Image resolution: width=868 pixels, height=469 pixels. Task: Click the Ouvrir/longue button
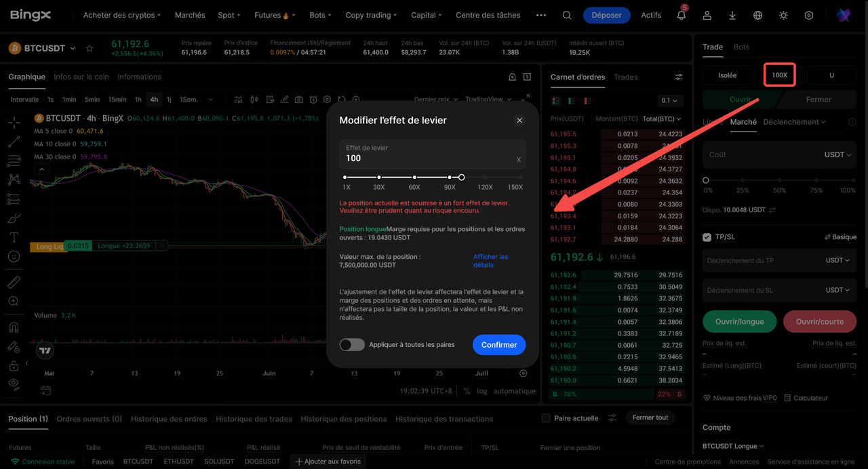(x=739, y=321)
